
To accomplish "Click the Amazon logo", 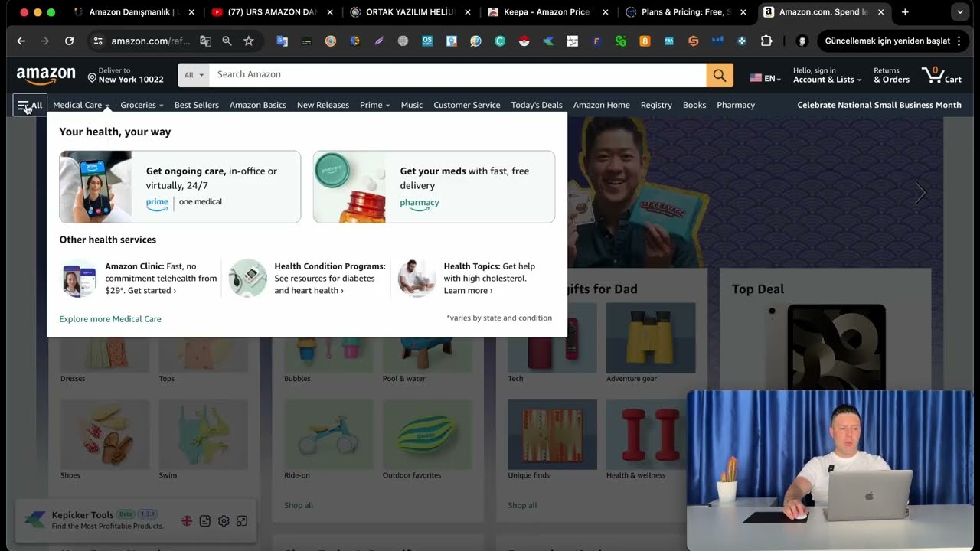I will [x=46, y=75].
